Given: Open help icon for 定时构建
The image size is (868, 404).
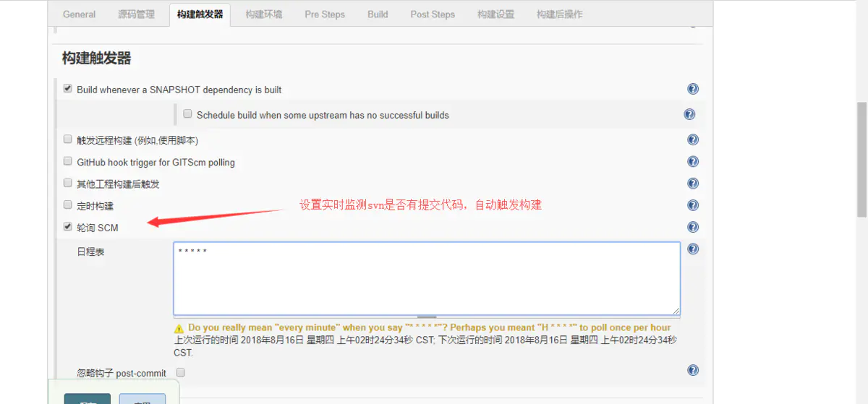Looking at the screenshot, I should [x=693, y=205].
